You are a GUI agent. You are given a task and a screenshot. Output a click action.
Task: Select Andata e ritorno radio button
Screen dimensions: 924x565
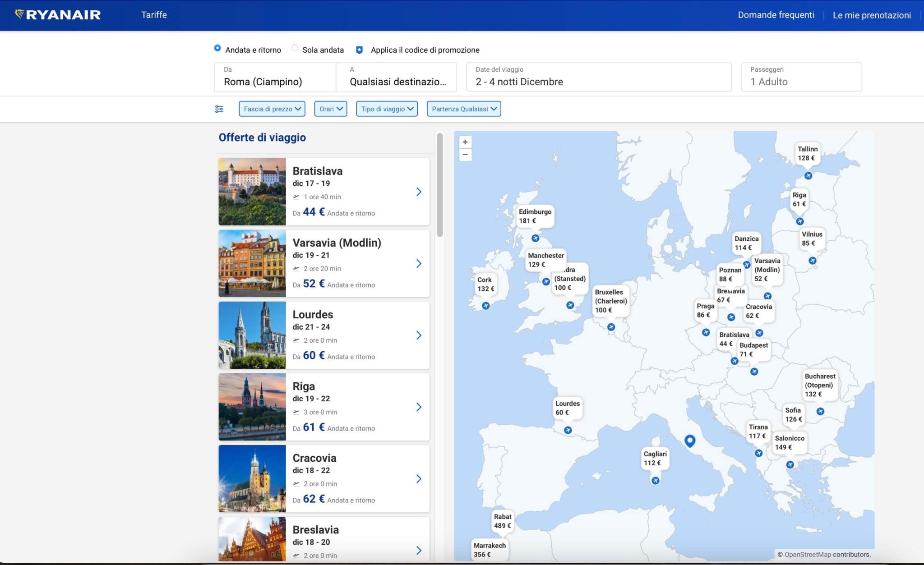point(217,48)
